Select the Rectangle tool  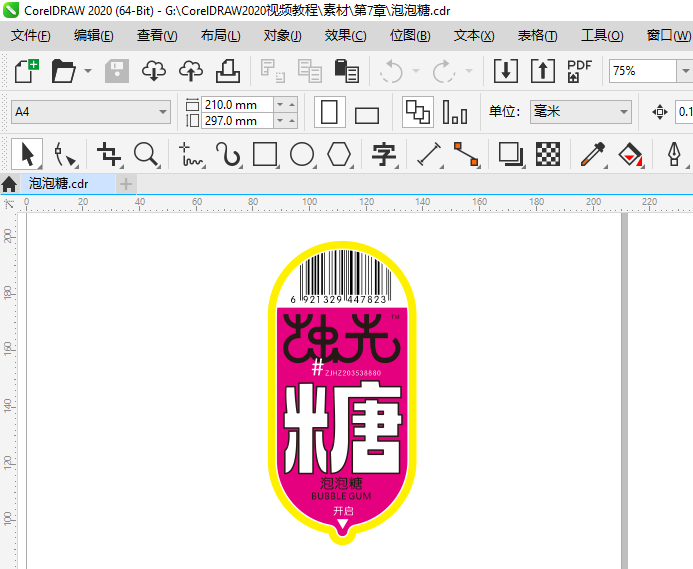pos(265,154)
